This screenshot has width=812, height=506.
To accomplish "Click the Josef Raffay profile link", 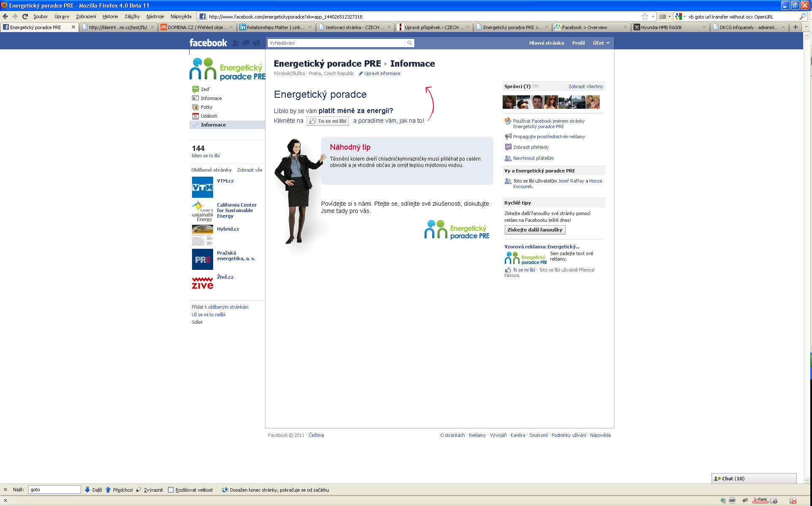I will click(571, 181).
